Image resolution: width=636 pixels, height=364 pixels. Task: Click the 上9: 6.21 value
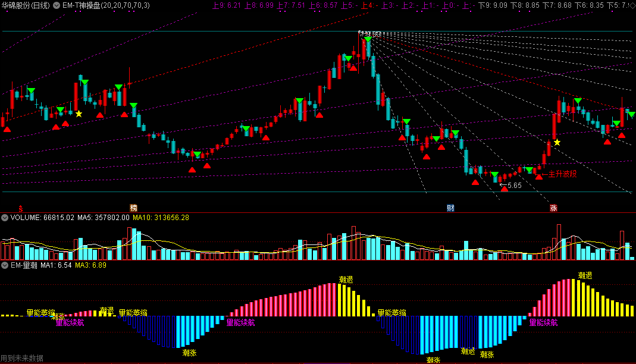click(227, 6)
